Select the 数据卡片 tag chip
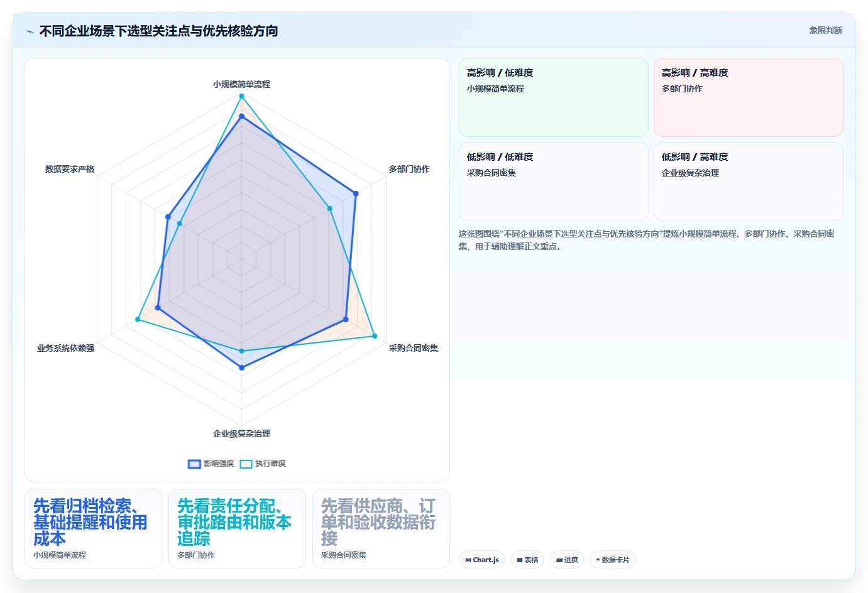Screen dimensions: 868x593 [613, 560]
